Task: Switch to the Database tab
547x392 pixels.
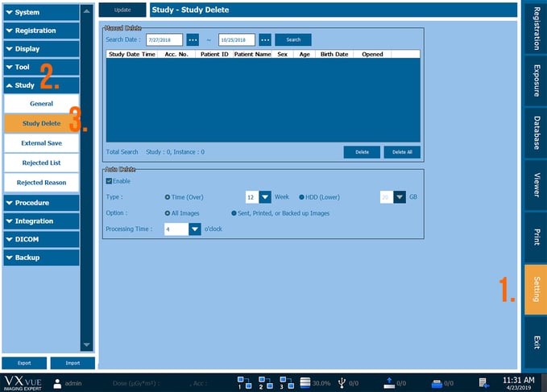Action: click(x=535, y=131)
